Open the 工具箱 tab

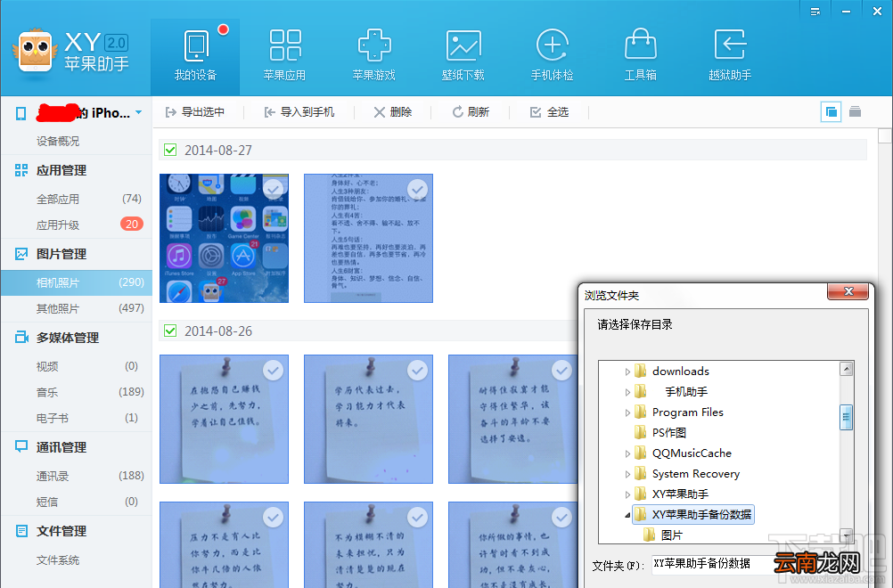pos(641,57)
